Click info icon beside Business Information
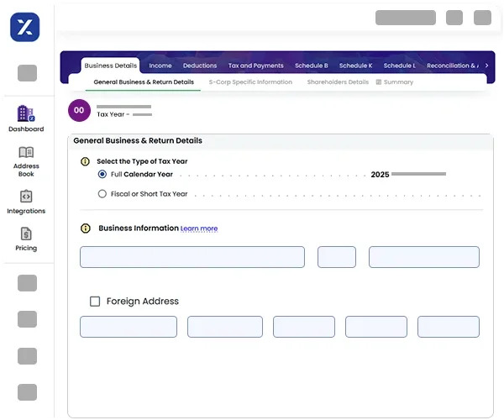 (x=85, y=228)
